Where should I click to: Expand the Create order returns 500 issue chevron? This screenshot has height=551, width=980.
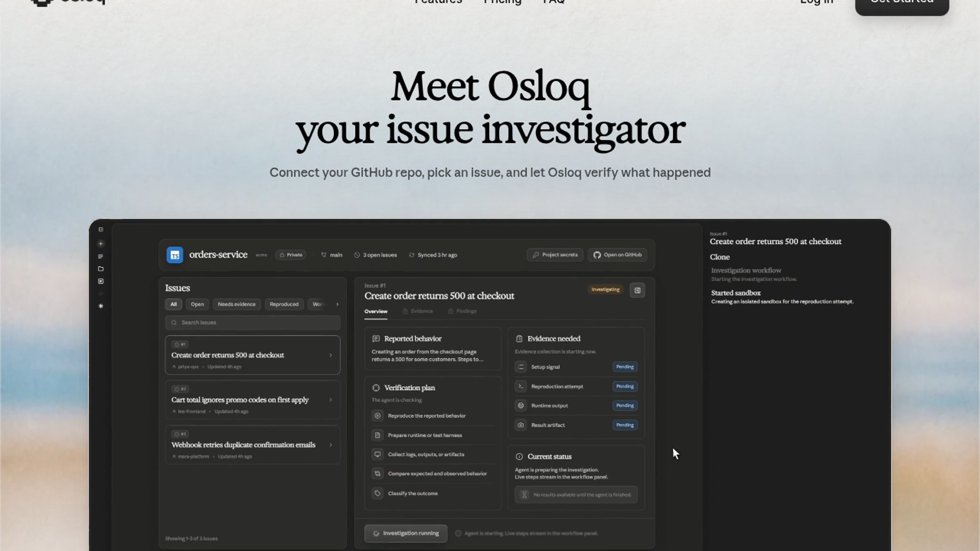[x=331, y=355]
